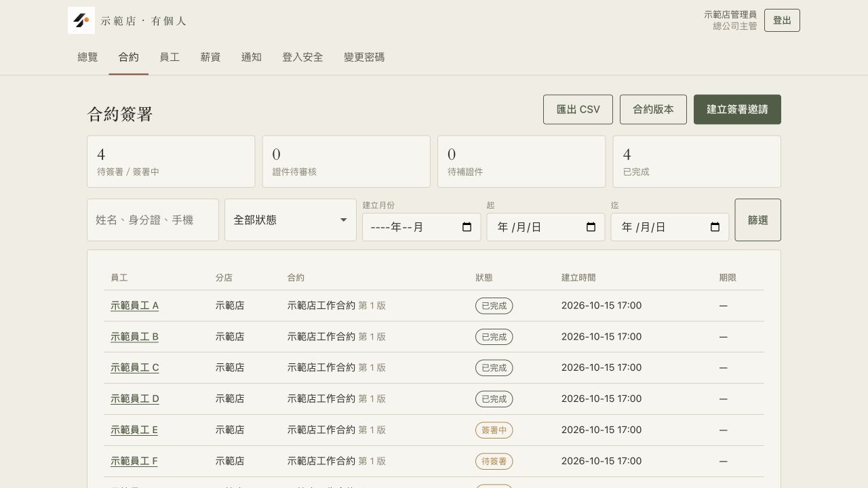Viewport: 868px width, 488px height.
Task: Switch to 登入安全 tab
Action: click(302, 58)
